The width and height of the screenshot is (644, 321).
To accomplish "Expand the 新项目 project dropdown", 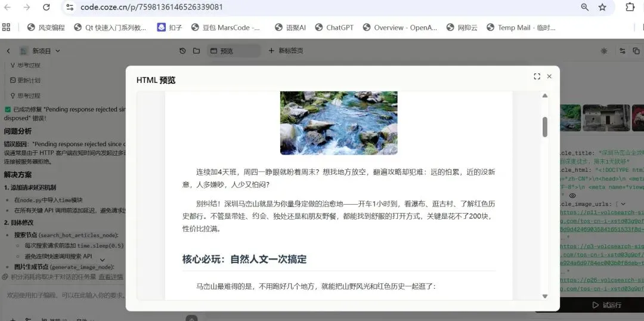I will (x=57, y=51).
